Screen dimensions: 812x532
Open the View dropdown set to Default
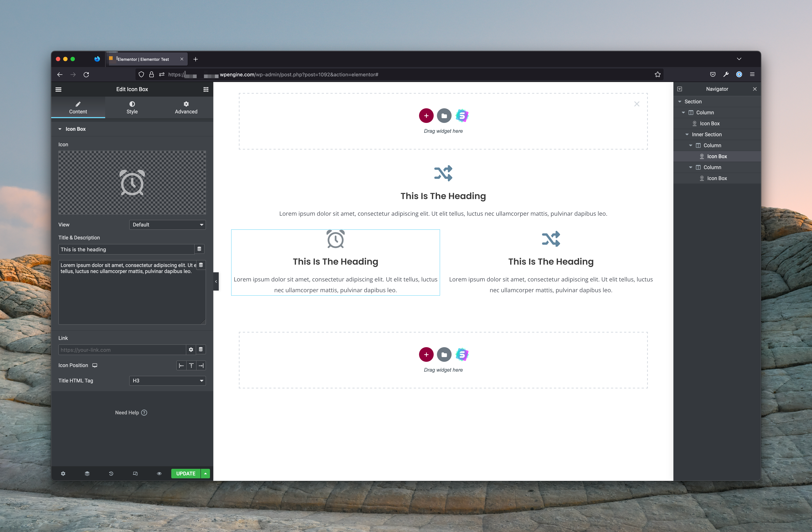167,224
